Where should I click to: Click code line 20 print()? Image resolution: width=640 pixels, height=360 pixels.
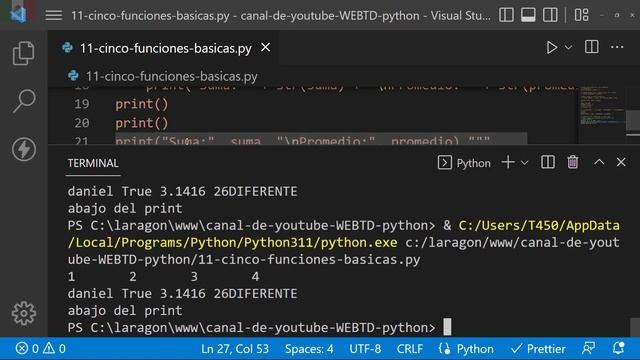pyautogui.click(x=142, y=123)
